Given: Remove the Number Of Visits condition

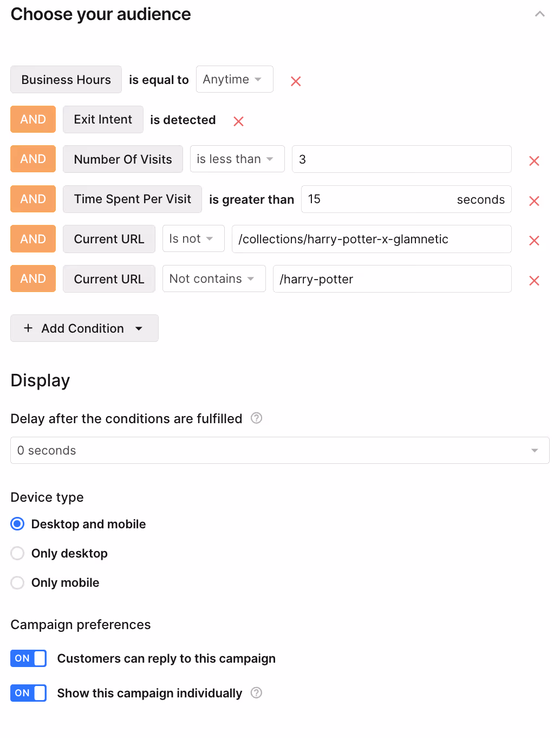Looking at the screenshot, I should click(534, 161).
